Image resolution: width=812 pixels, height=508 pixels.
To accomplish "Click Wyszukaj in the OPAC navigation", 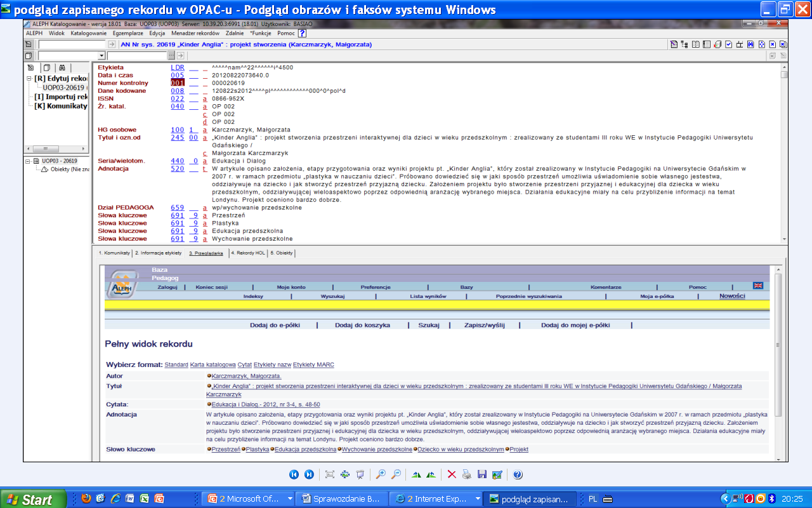I will click(332, 297).
